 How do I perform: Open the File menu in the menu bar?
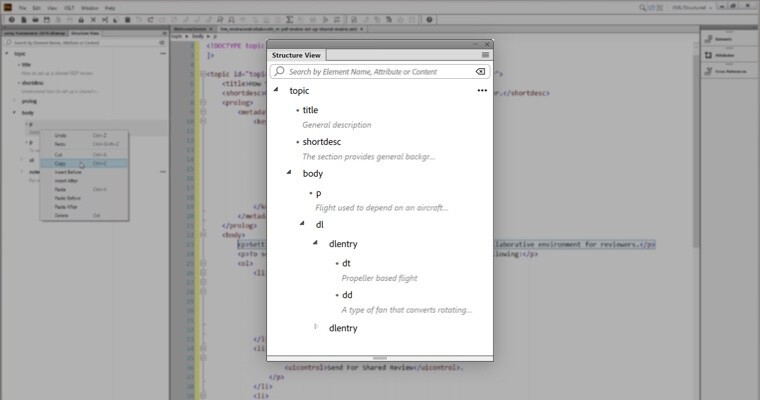click(22, 8)
